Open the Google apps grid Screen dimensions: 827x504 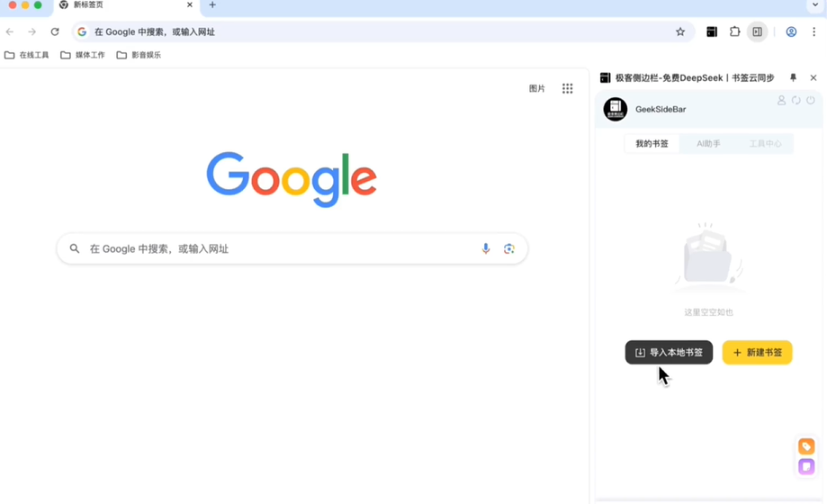(x=568, y=89)
